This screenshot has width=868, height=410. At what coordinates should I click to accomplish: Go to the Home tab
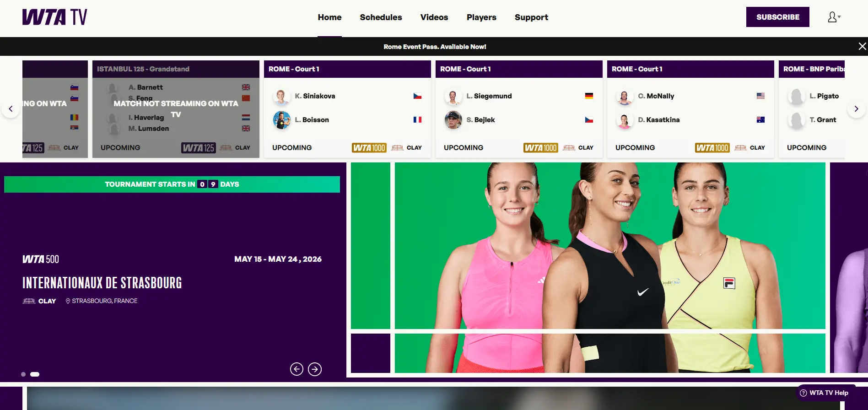tap(329, 17)
